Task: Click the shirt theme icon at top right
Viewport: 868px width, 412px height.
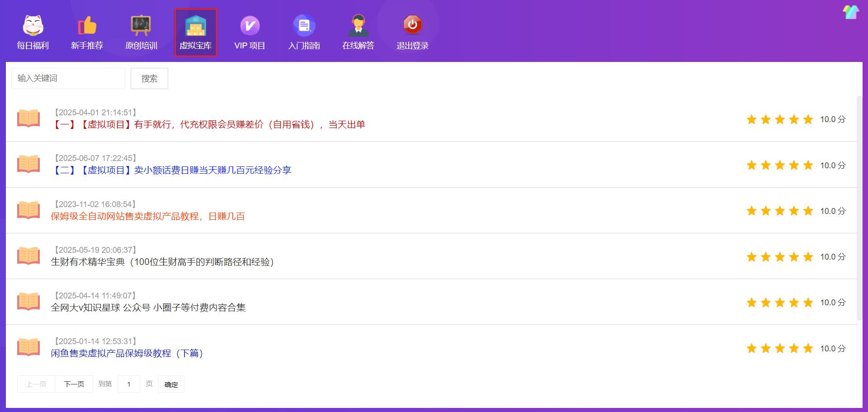Action: tap(850, 12)
